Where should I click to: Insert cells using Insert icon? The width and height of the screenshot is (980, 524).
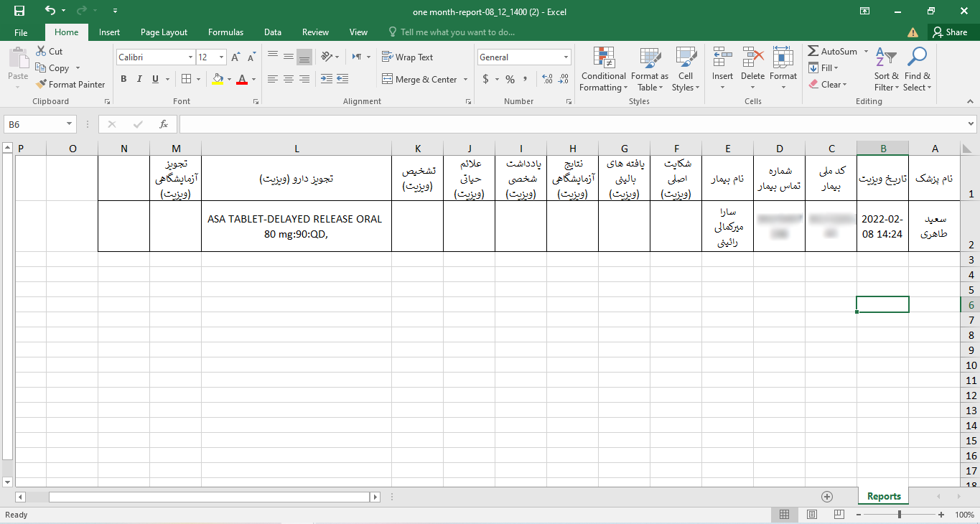[x=722, y=57]
